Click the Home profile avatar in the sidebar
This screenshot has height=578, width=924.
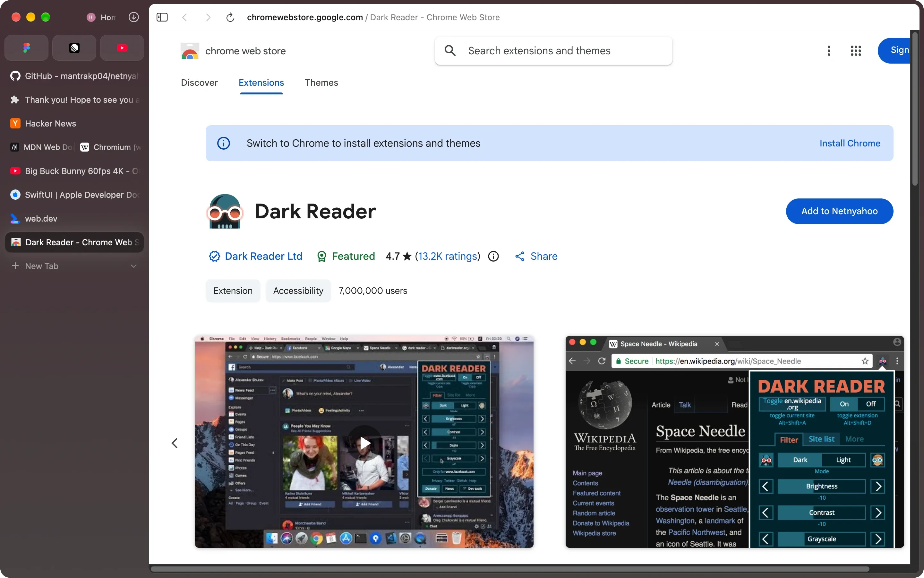[91, 17]
